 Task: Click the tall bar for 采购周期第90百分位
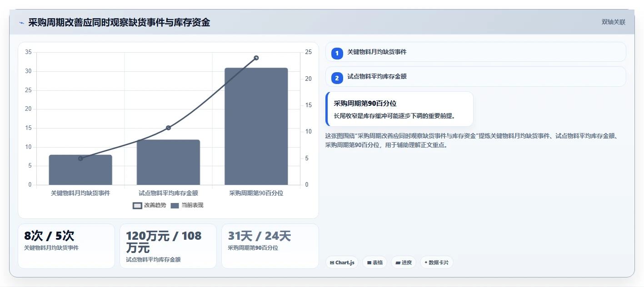coord(256,126)
